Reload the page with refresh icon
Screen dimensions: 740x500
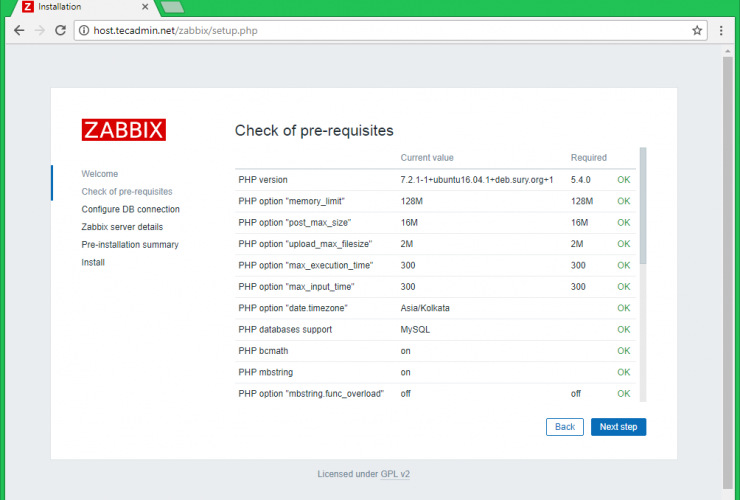coord(60,30)
